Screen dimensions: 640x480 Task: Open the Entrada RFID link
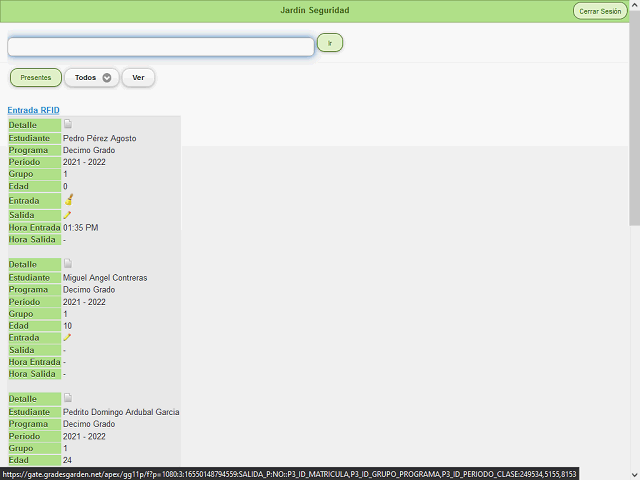(34, 110)
